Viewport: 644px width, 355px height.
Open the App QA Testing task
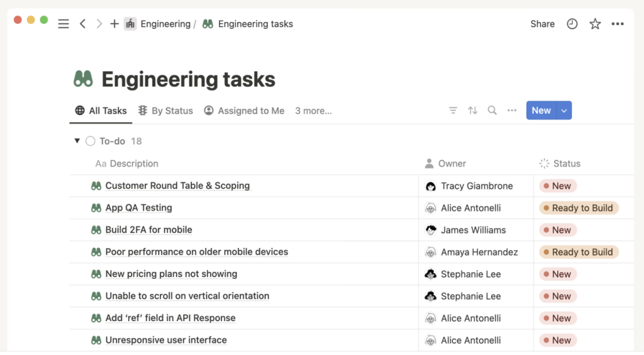(138, 208)
